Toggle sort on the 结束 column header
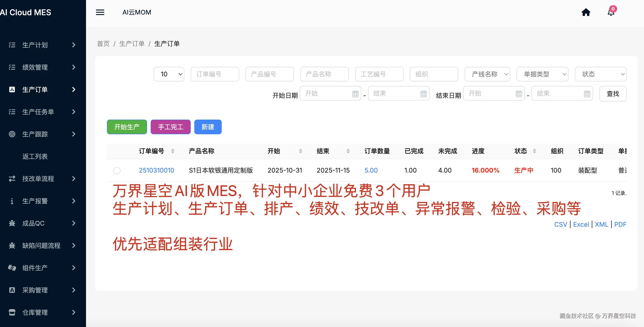 pos(348,151)
